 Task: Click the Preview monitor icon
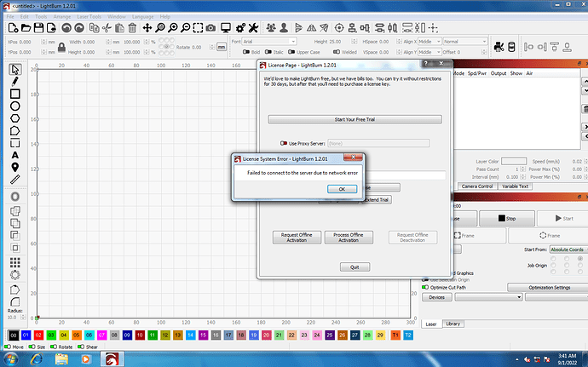click(x=226, y=28)
